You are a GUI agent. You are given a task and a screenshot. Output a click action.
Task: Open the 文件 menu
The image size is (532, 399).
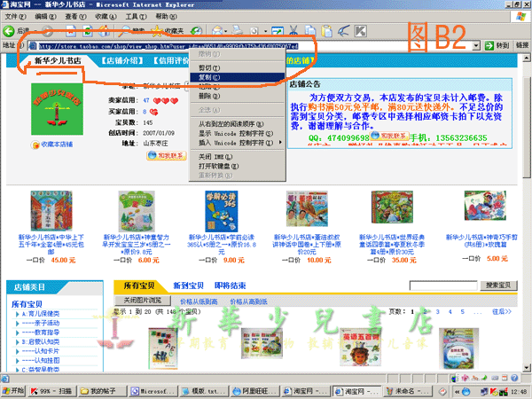[x=15, y=16]
